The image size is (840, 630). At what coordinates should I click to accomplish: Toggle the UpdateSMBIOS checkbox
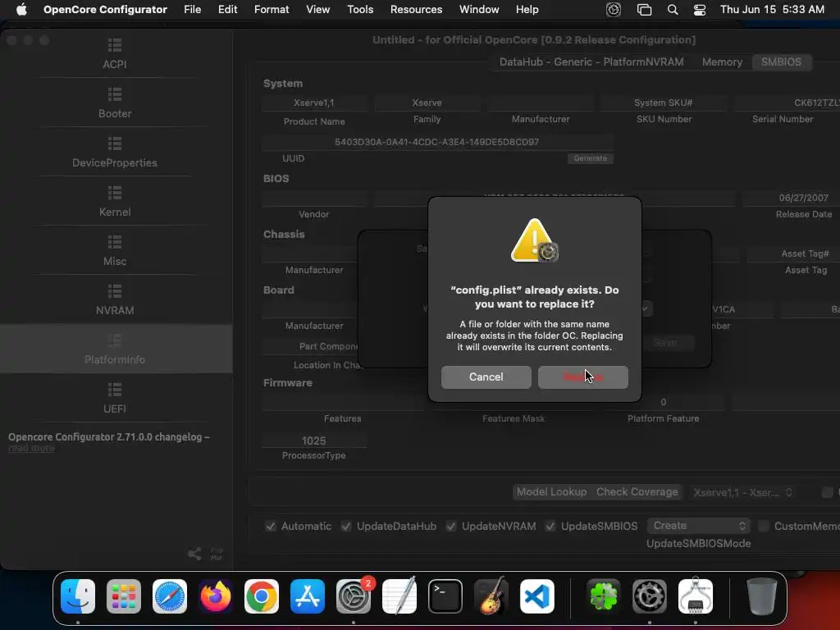click(x=550, y=526)
